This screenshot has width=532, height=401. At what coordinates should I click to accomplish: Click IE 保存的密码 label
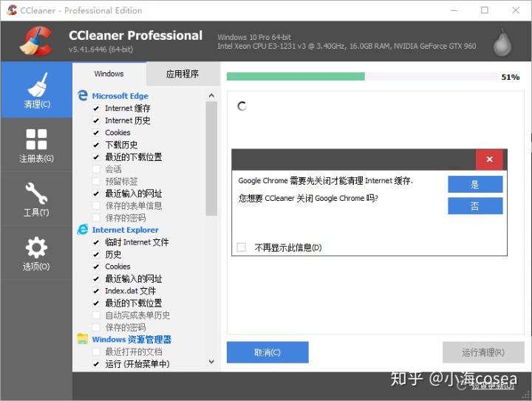[125, 327]
